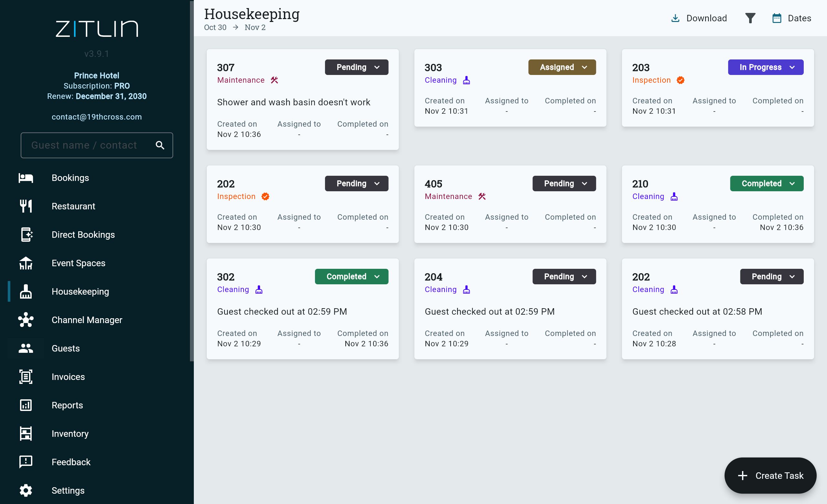The height and width of the screenshot is (504, 827).
Task: Click the Inventory shelves icon
Action: point(26,434)
